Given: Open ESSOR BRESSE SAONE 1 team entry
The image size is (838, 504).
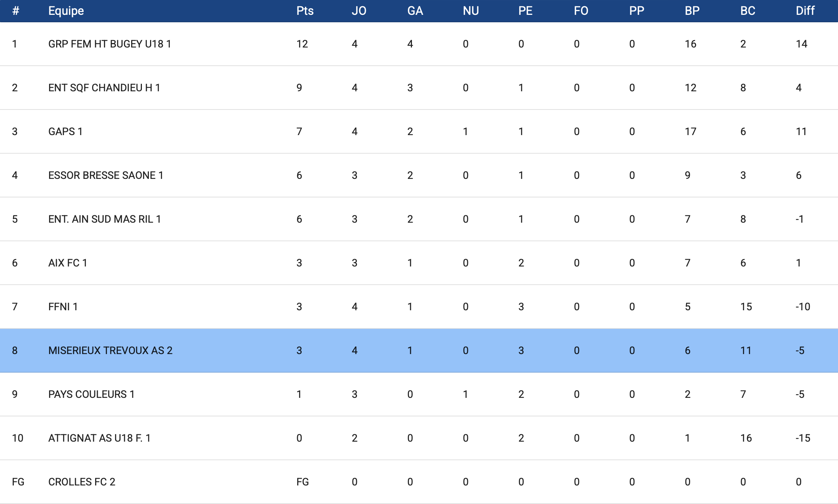Looking at the screenshot, I should click(105, 175).
